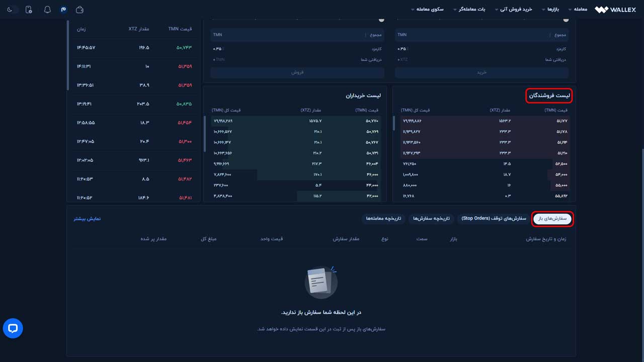Switch to the تاریخچه معامله‌ها tab
644x362 pixels.
383,219
